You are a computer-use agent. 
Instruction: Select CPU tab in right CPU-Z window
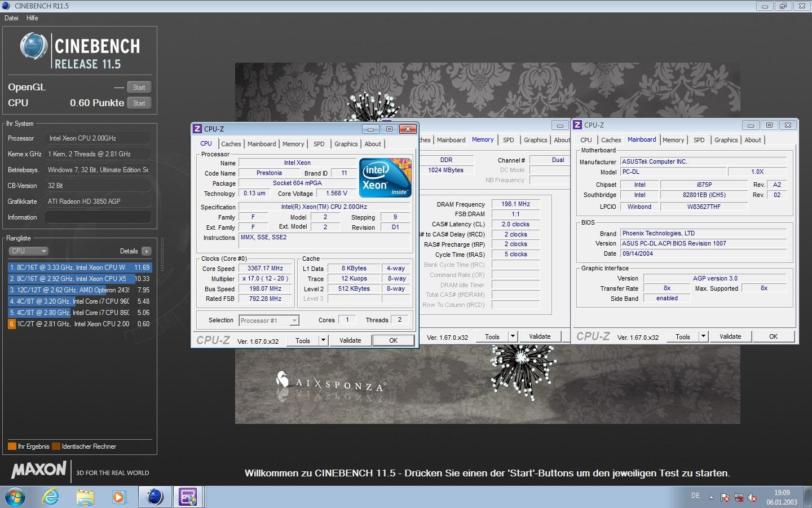[586, 140]
